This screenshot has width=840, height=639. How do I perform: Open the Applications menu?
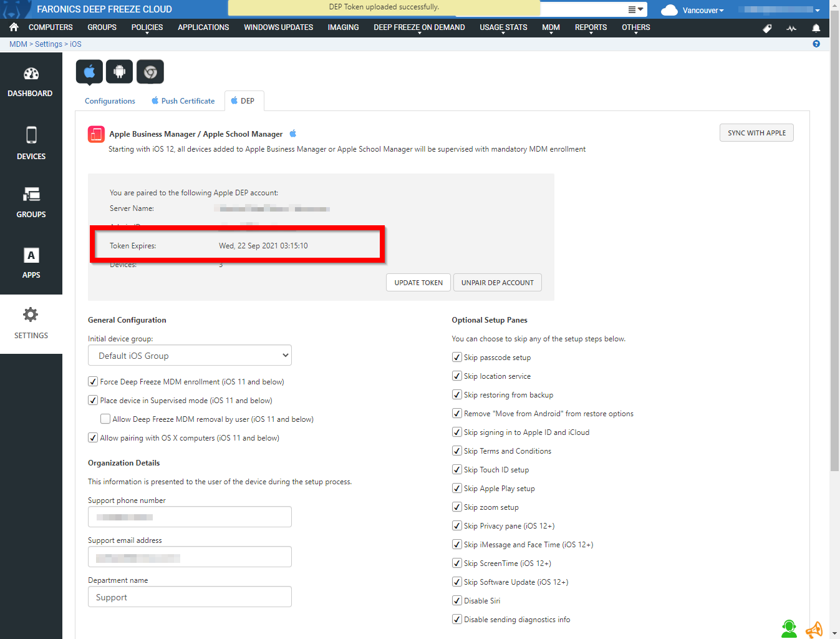203,27
